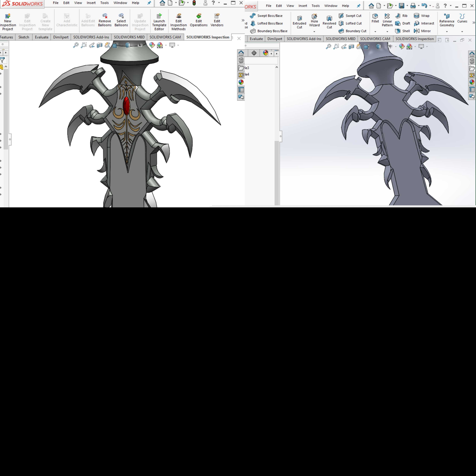
Task: Choose the Select Balloons tool
Action: [121, 20]
